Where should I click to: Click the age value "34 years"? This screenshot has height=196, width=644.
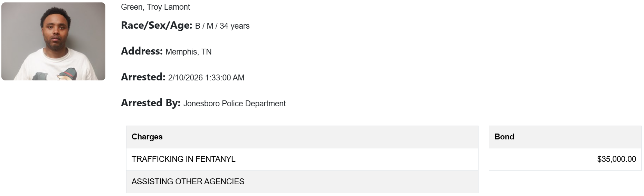235,26
